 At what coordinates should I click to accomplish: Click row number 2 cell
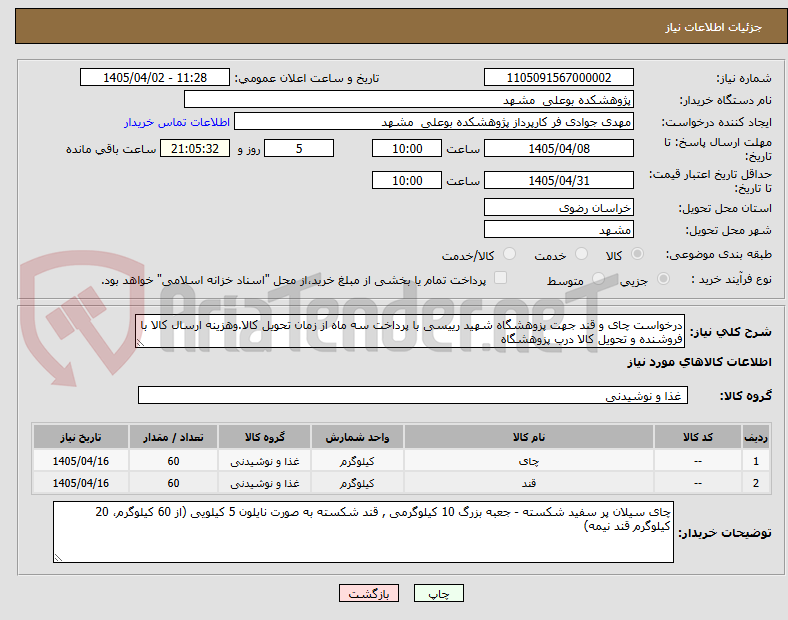[756, 483]
